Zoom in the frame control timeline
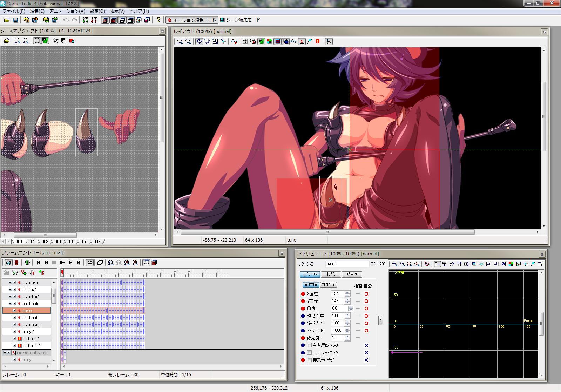Image resolution: width=561 pixels, height=392 pixels. (x=111, y=262)
